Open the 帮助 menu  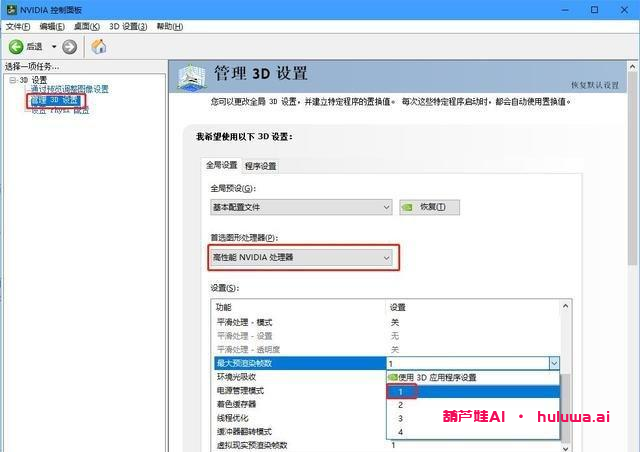pos(168,26)
